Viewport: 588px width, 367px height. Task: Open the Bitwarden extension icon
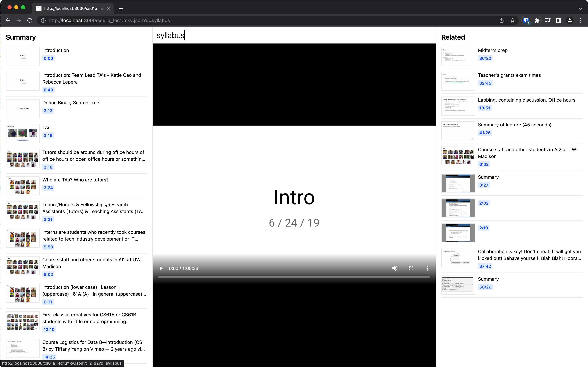[x=526, y=20]
